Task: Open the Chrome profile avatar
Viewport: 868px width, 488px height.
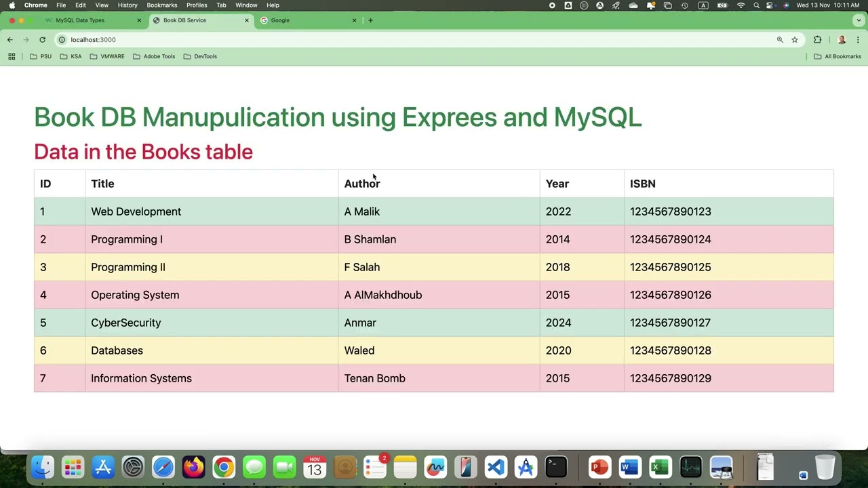Action: [842, 39]
